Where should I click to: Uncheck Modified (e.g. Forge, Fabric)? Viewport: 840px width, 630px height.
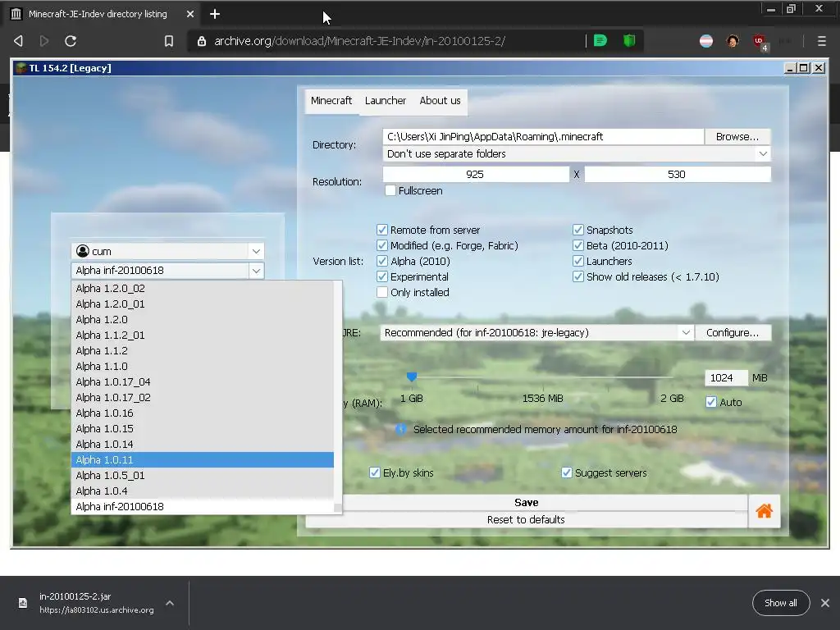pos(382,245)
